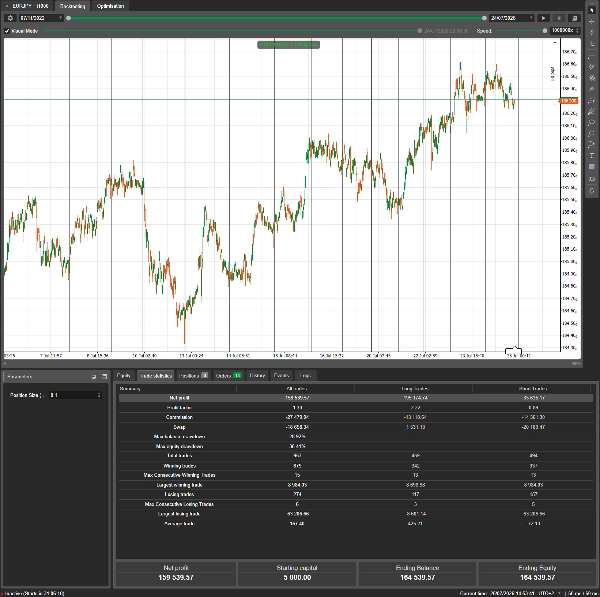The image size is (600, 597).
Task: Click bottom icon of the drawing toolbar
Action: [592, 191]
